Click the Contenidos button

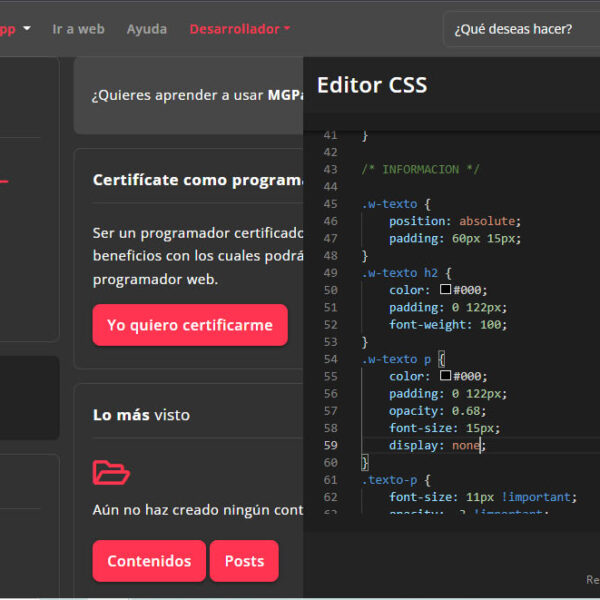coord(149,561)
